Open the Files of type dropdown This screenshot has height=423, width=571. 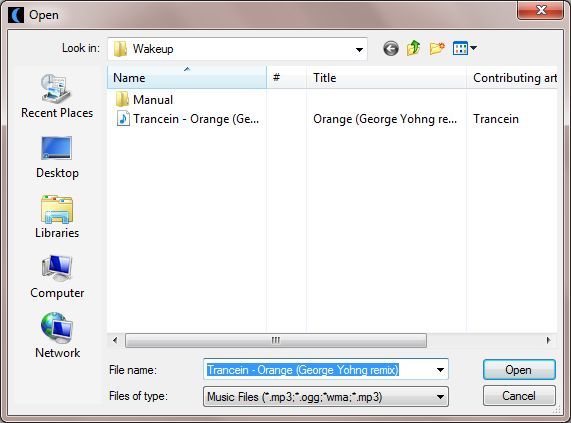pyautogui.click(x=326, y=396)
